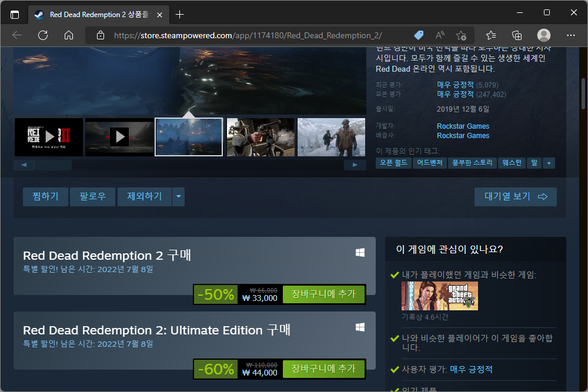Image resolution: width=588 pixels, height=392 pixels.
Task: Select the 어드벤처 tag
Action: click(x=430, y=163)
